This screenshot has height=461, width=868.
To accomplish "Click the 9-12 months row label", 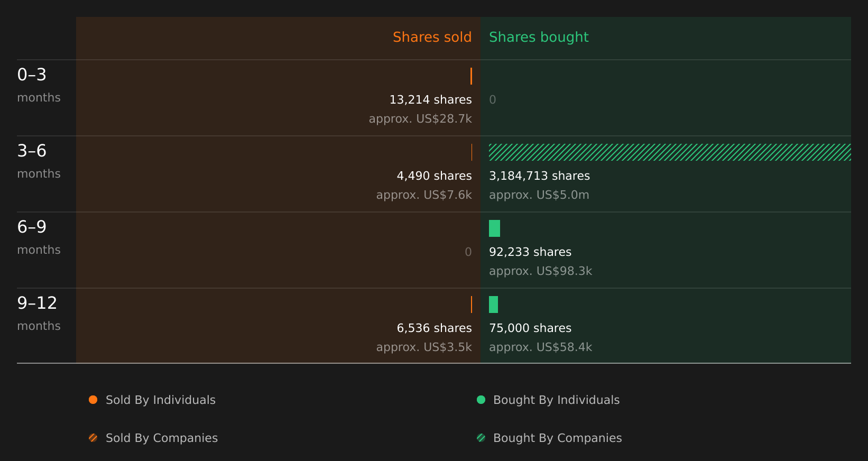I will click(x=39, y=313).
